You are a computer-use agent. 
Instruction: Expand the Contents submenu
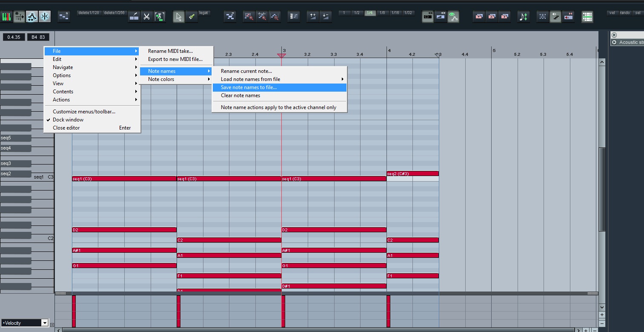pyautogui.click(x=92, y=92)
